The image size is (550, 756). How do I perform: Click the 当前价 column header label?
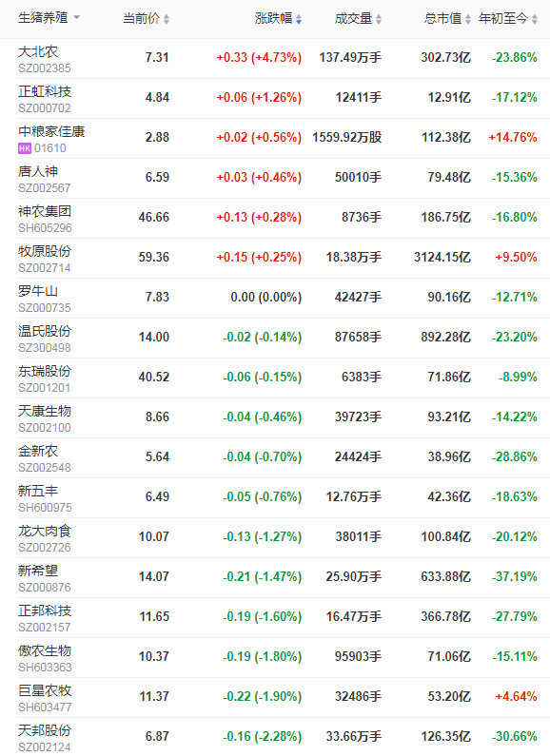point(141,19)
